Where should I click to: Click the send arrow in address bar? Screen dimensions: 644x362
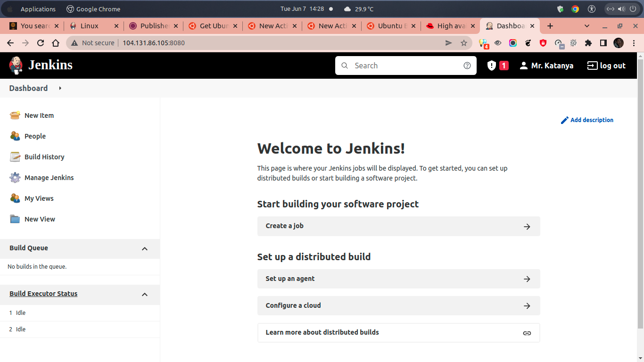tap(448, 43)
